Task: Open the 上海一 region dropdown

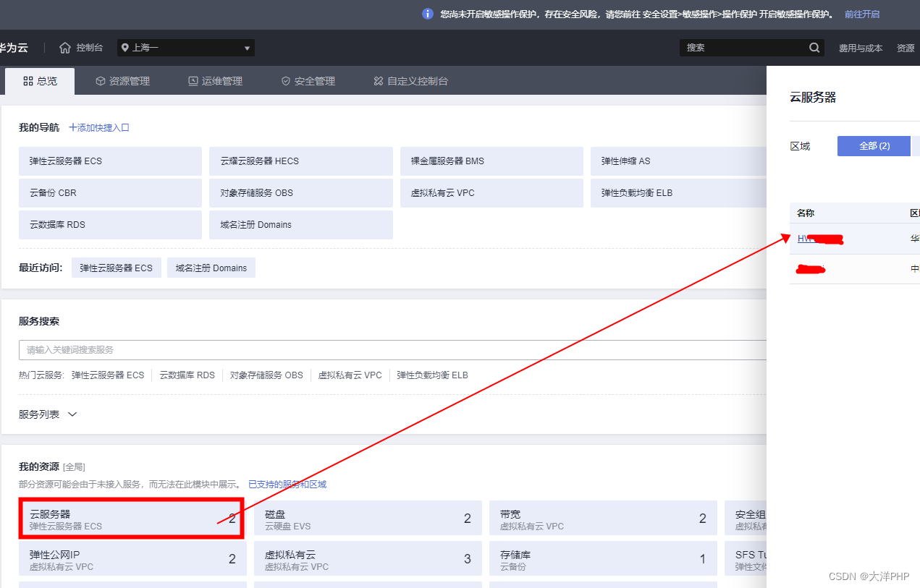Action: click(186, 48)
